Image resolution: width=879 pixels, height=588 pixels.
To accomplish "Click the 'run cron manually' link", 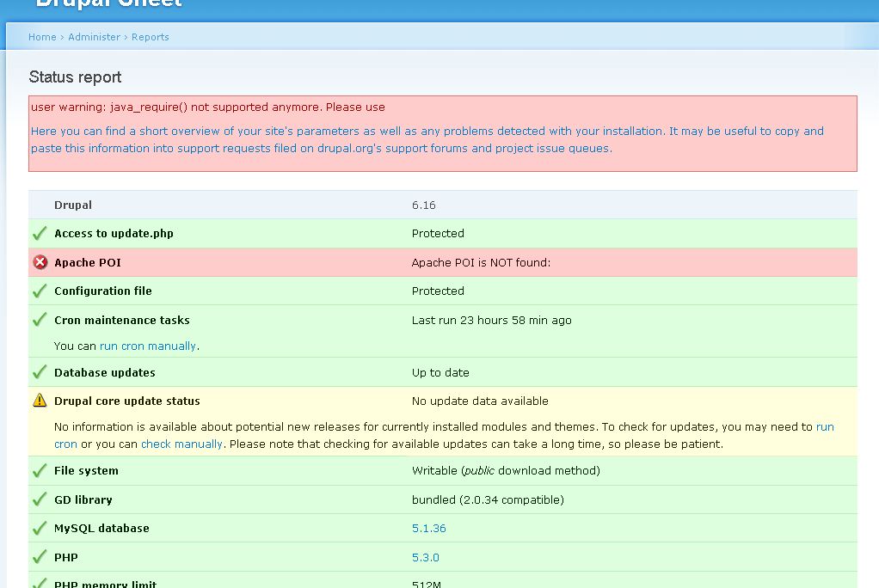I will pos(148,346).
